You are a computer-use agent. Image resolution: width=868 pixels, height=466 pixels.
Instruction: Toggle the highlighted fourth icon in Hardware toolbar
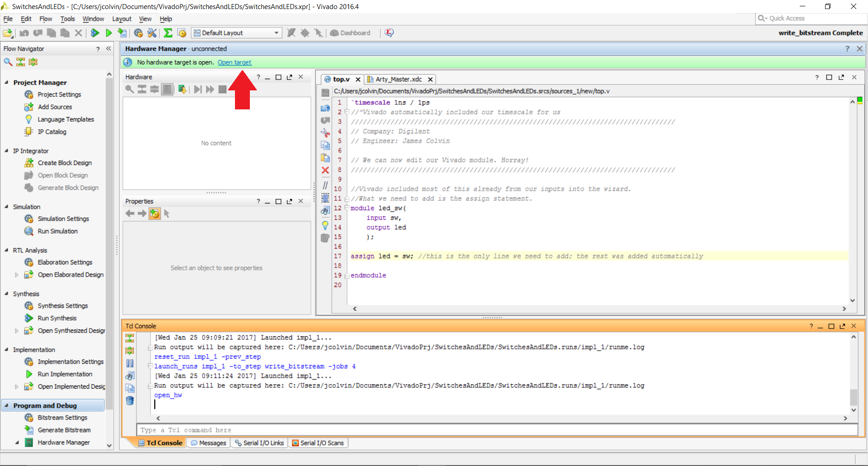[x=167, y=89]
